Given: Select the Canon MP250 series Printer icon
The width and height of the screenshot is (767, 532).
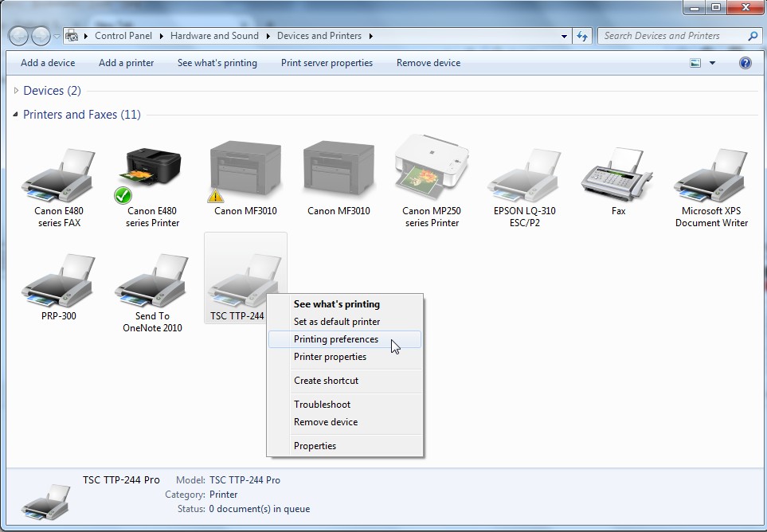Looking at the screenshot, I should pos(431,171).
